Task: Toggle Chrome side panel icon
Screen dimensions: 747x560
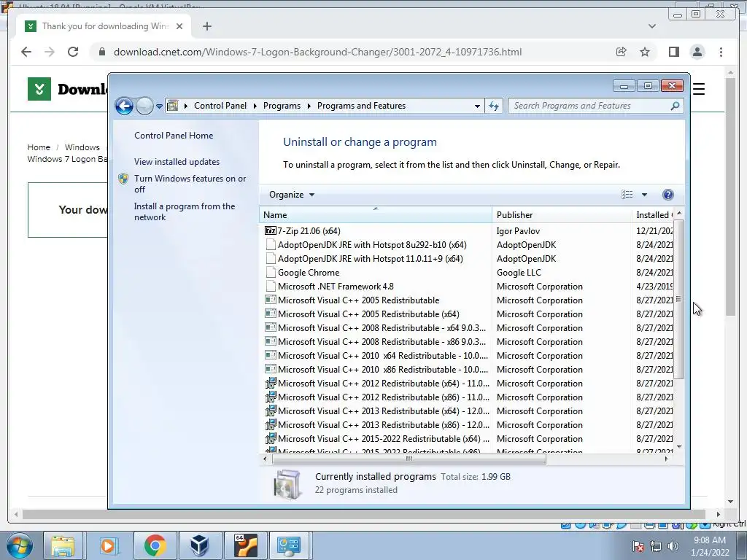Action: [x=673, y=52]
